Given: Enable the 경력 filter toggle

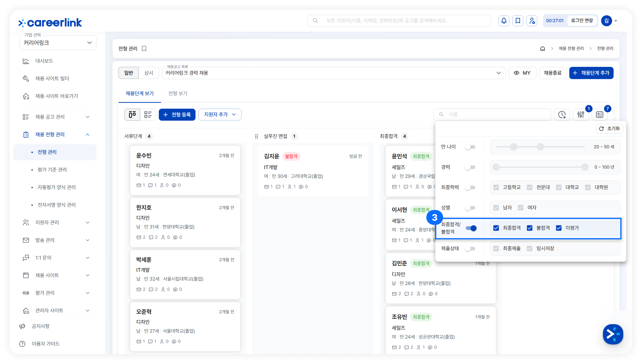Looking at the screenshot, I should pyautogui.click(x=470, y=167).
